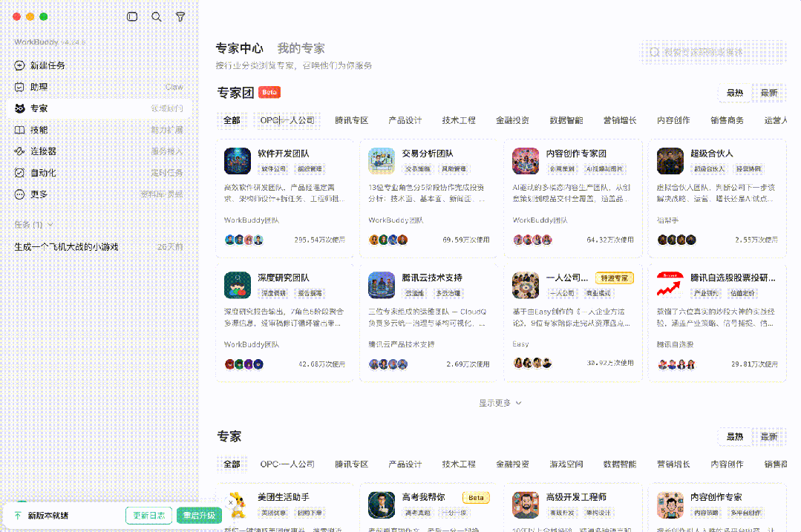Select 腾讯专区 filter under 专家 section
The height and width of the screenshot is (532, 801).
[x=351, y=464]
